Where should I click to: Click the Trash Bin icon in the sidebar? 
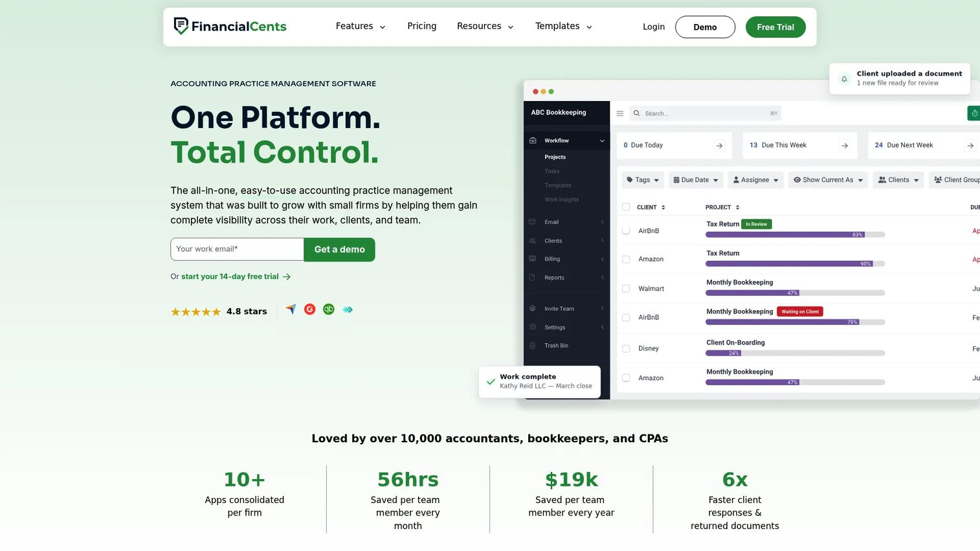(532, 346)
